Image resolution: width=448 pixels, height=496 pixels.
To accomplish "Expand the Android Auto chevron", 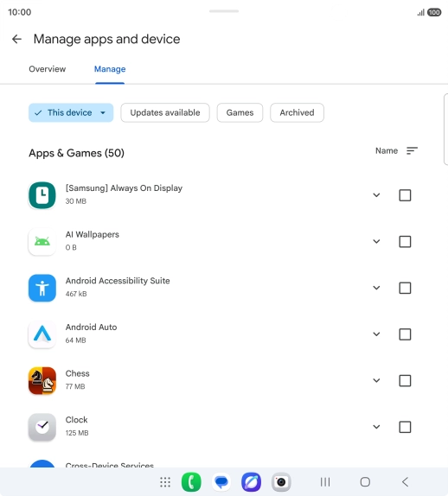I will [x=376, y=334].
